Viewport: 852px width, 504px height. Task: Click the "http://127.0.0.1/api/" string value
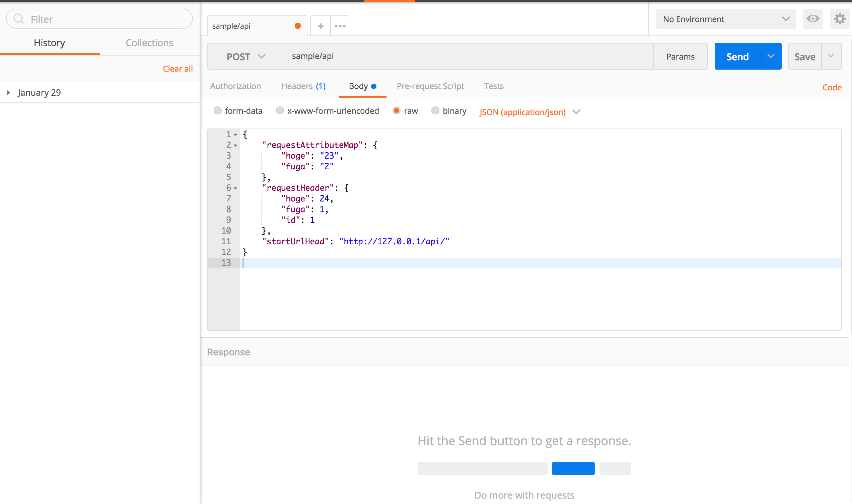point(394,242)
